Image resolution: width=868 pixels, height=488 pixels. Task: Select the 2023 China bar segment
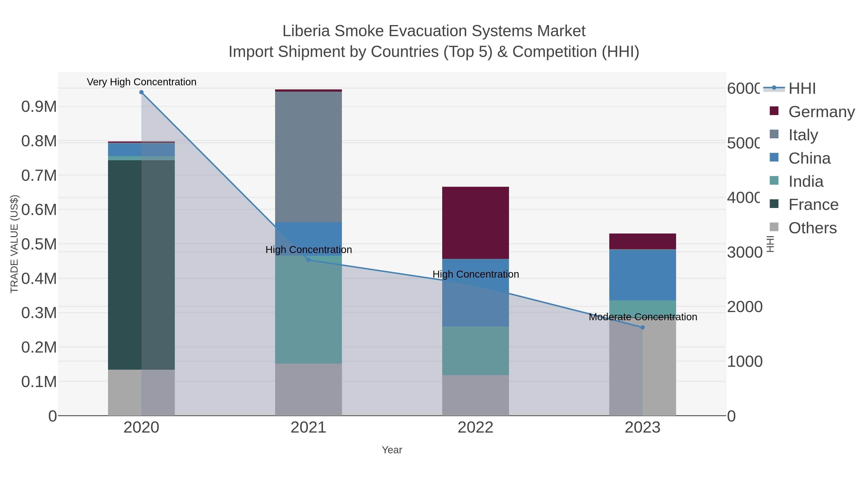(643, 275)
